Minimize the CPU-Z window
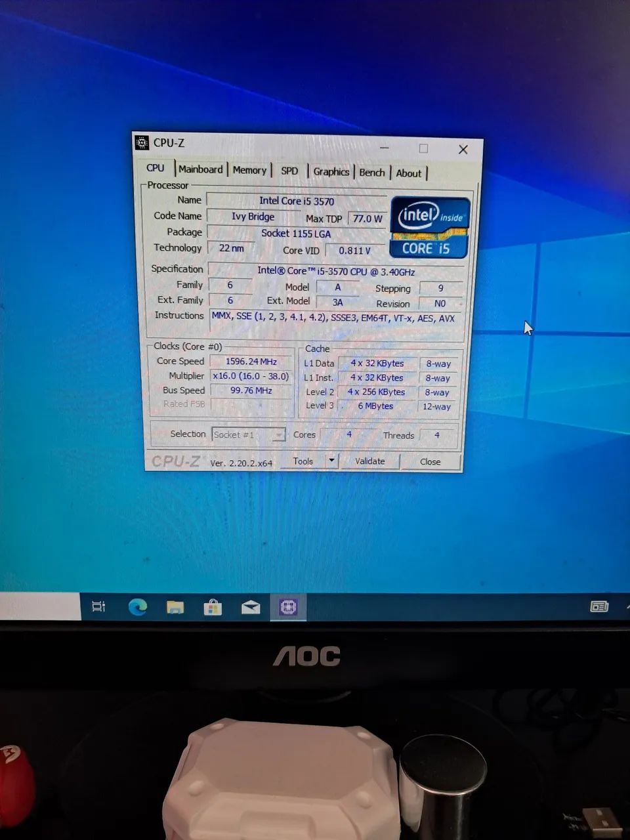 point(385,148)
